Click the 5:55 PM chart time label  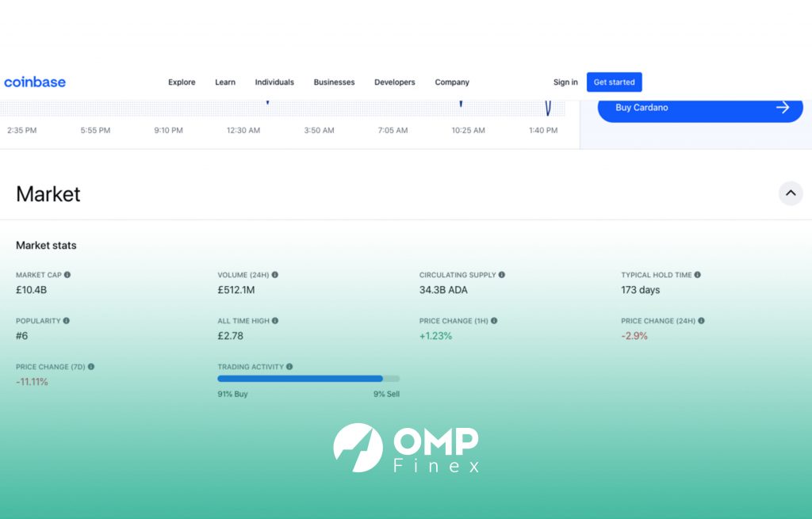tap(95, 131)
